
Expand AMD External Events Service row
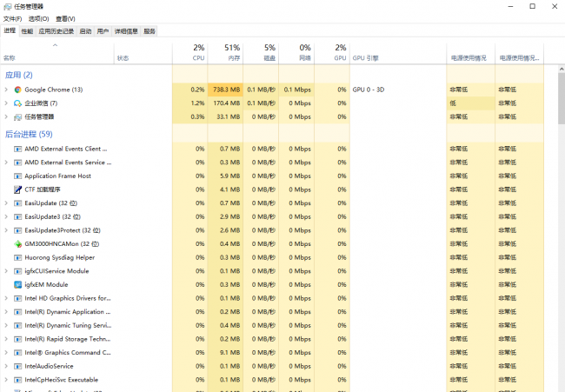coord(6,163)
